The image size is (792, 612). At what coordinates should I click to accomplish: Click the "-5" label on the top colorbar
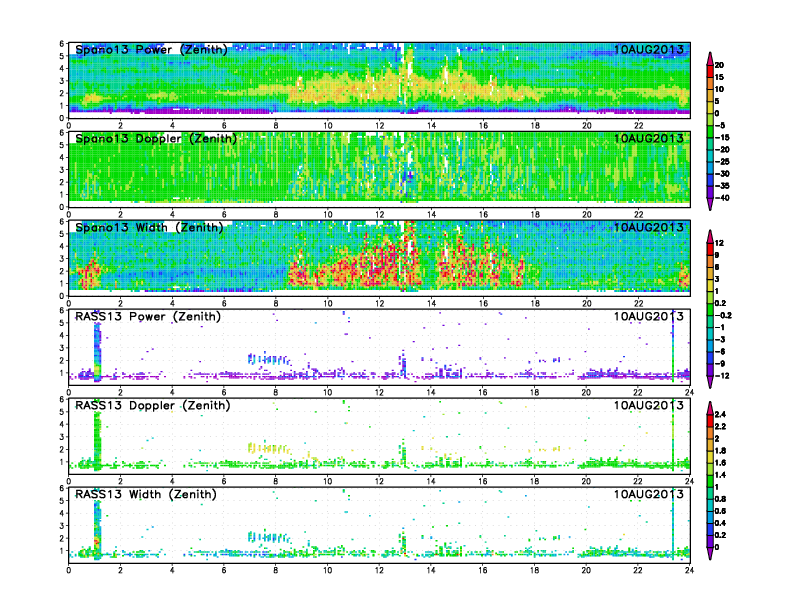(x=720, y=126)
